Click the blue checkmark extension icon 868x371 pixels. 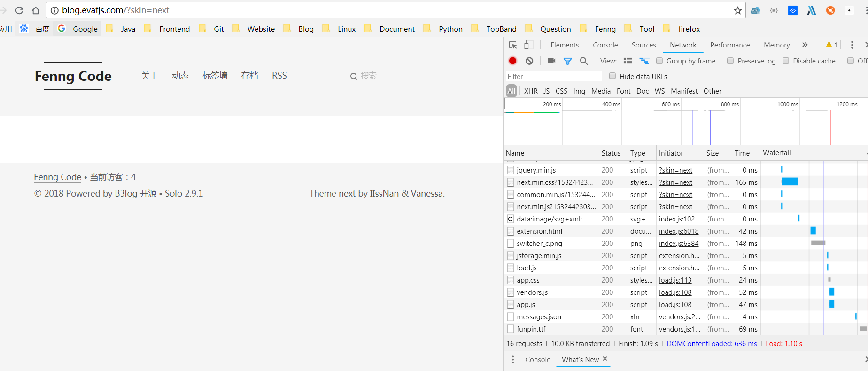pyautogui.click(x=793, y=10)
